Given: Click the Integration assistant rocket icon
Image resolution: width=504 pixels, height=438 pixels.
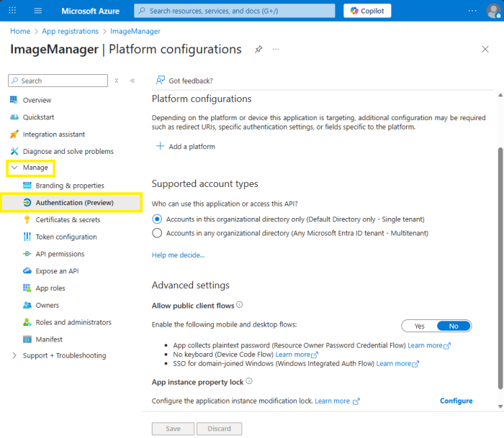Looking at the screenshot, I should coord(14,134).
